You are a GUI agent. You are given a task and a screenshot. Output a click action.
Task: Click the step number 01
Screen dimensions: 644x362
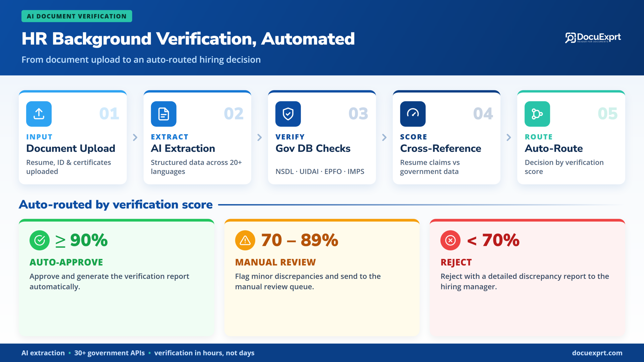[x=109, y=114]
